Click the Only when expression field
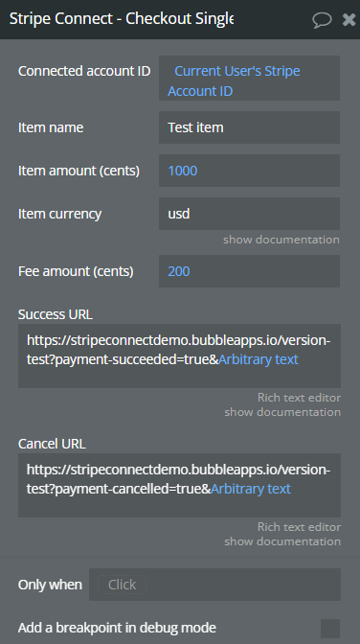This screenshot has width=360, height=644. coord(214,585)
